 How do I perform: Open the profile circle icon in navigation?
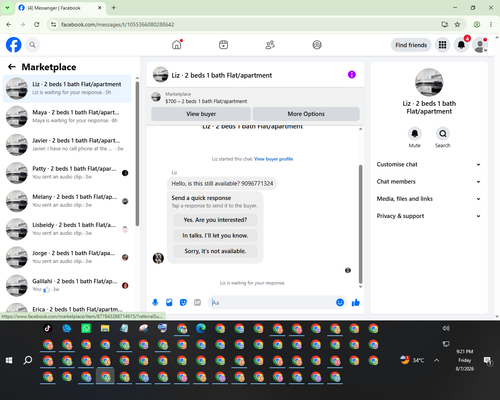click(x=317, y=45)
